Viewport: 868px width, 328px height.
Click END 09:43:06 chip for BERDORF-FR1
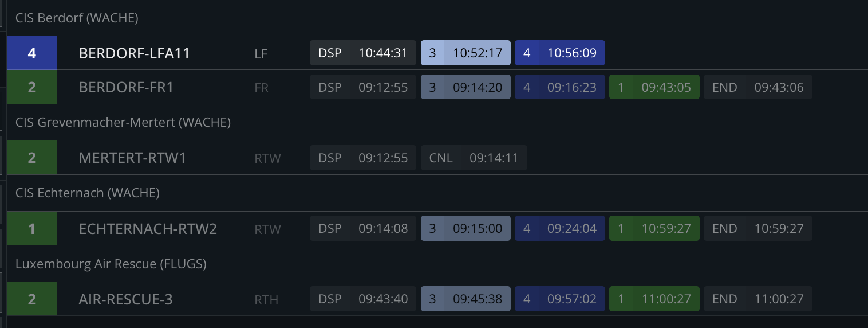pyautogui.click(x=758, y=87)
